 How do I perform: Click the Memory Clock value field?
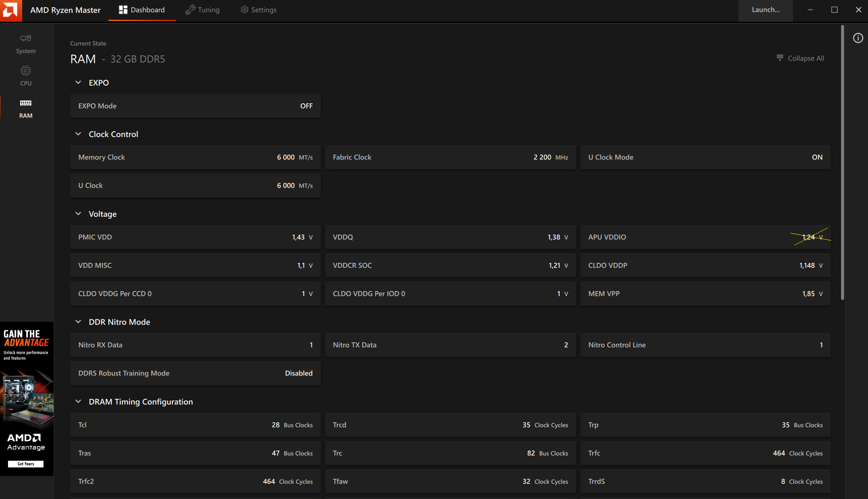(285, 157)
